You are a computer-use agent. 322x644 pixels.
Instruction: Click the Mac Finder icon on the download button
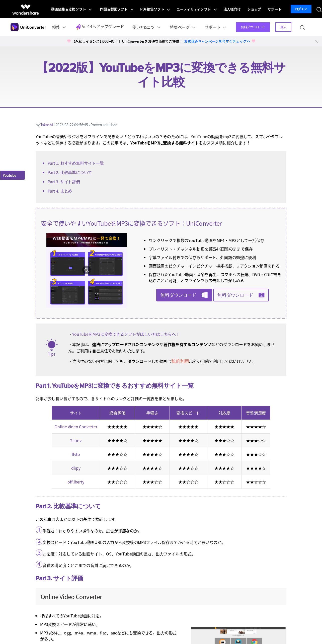point(262,295)
